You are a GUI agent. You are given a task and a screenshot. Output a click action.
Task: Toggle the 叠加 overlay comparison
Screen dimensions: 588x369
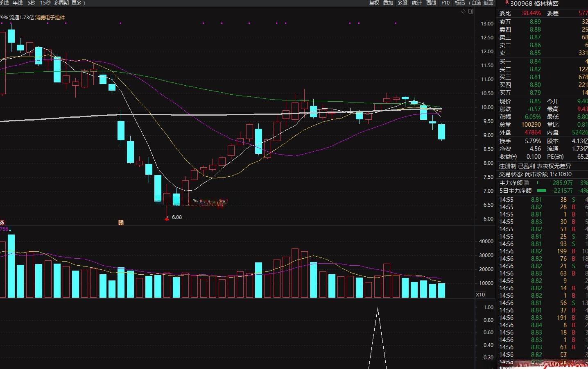388,3
